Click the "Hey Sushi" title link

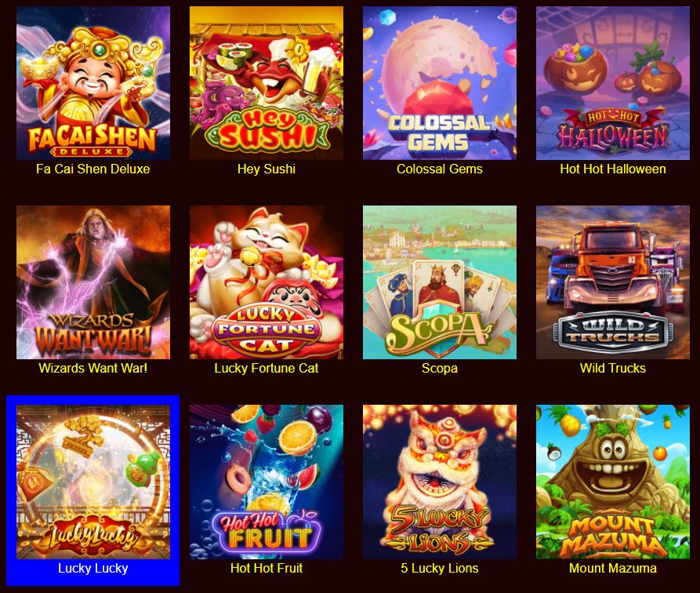[267, 169]
